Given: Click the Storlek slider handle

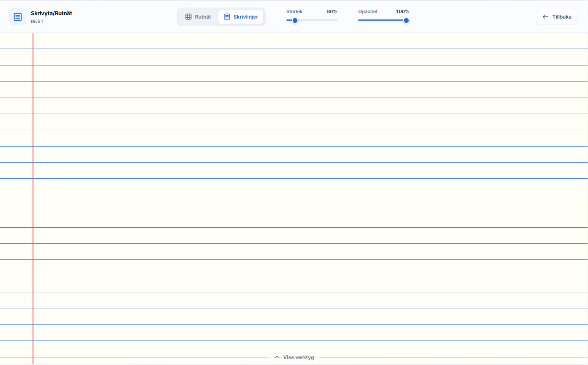Looking at the screenshot, I should click(x=295, y=20).
